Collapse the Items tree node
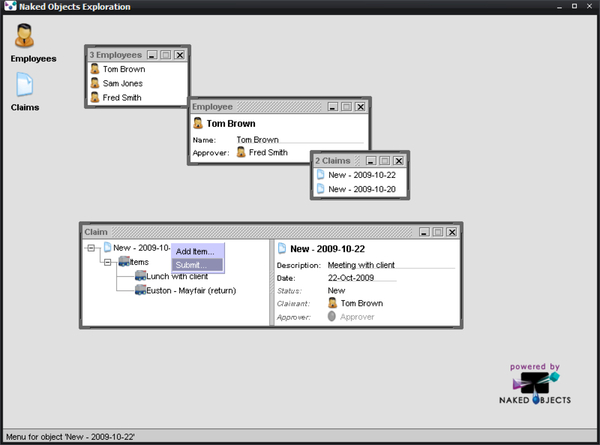This screenshot has height=445, width=600. (x=106, y=262)
